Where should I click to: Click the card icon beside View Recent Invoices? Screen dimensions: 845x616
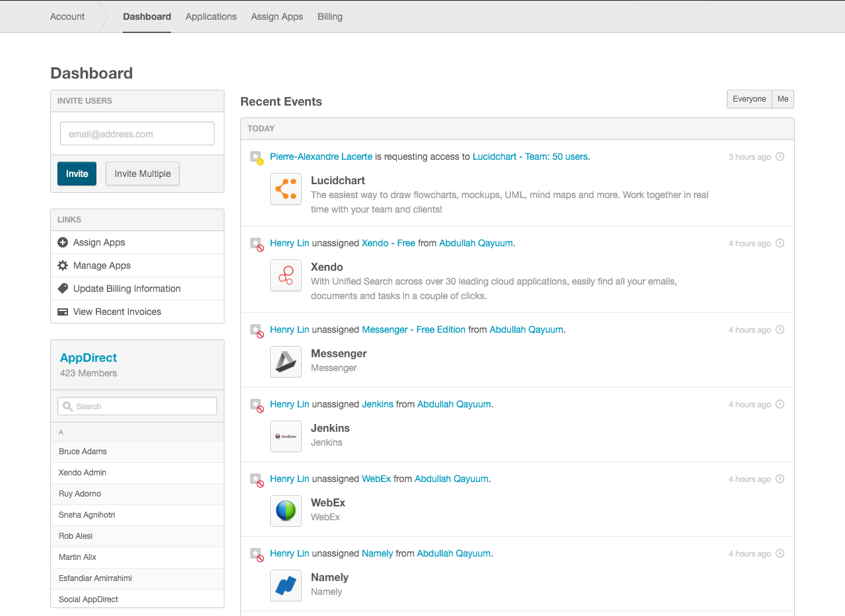[63, 312]
